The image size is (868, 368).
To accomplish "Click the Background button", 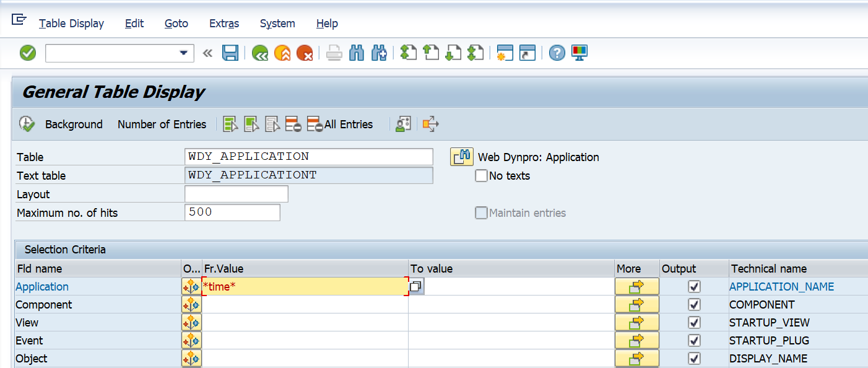I will tap(74, 124).
